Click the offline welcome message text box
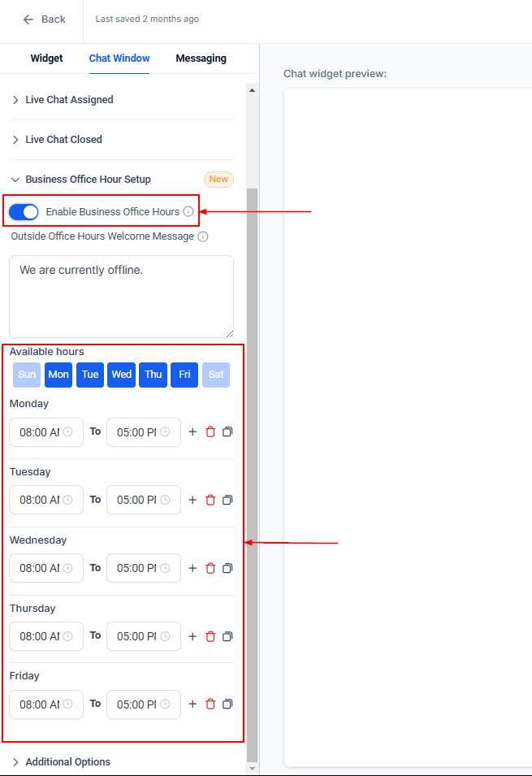532x776 pixels. pos(121,297)
